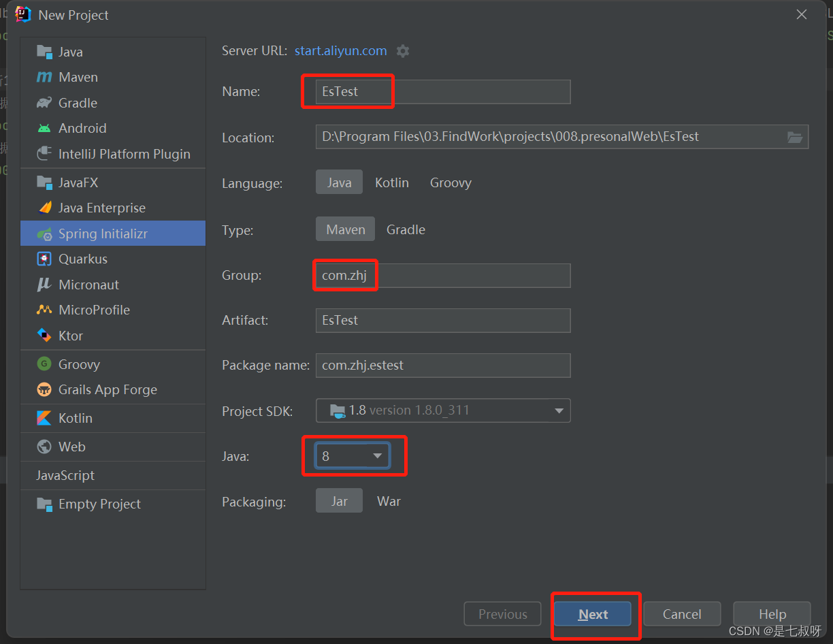This screenshot has height=644, width=833.
Task: Click the Empty Project folder icon
Action: click(x=44, y=504)
